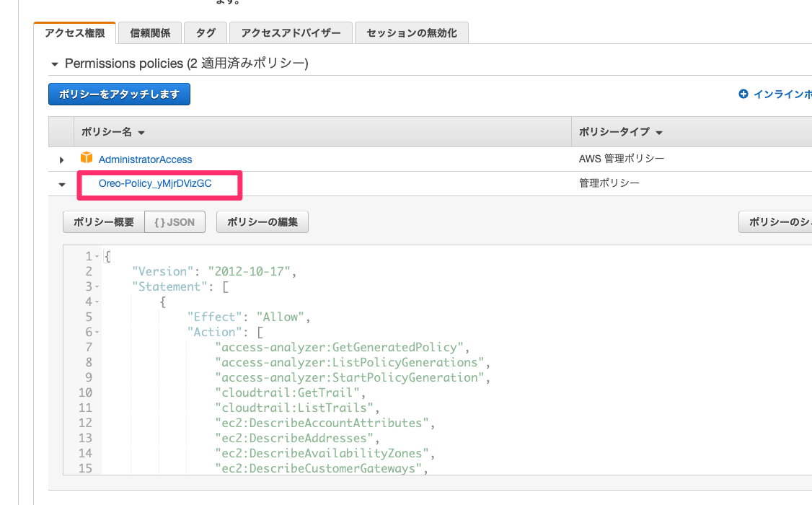Viewport: 812px width, 505px height.
Task: Open the タグ tab
Action: (x=206, y=33)
